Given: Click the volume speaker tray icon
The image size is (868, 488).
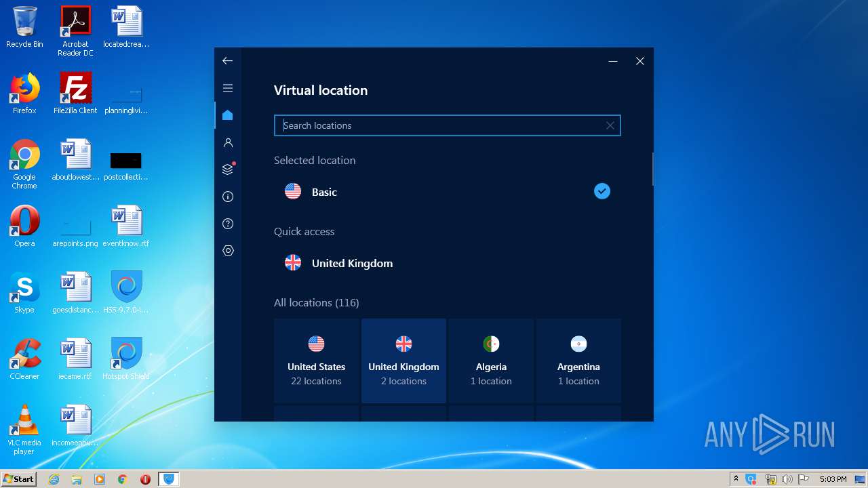Looking at the screenshot, I should coord(787,479).
